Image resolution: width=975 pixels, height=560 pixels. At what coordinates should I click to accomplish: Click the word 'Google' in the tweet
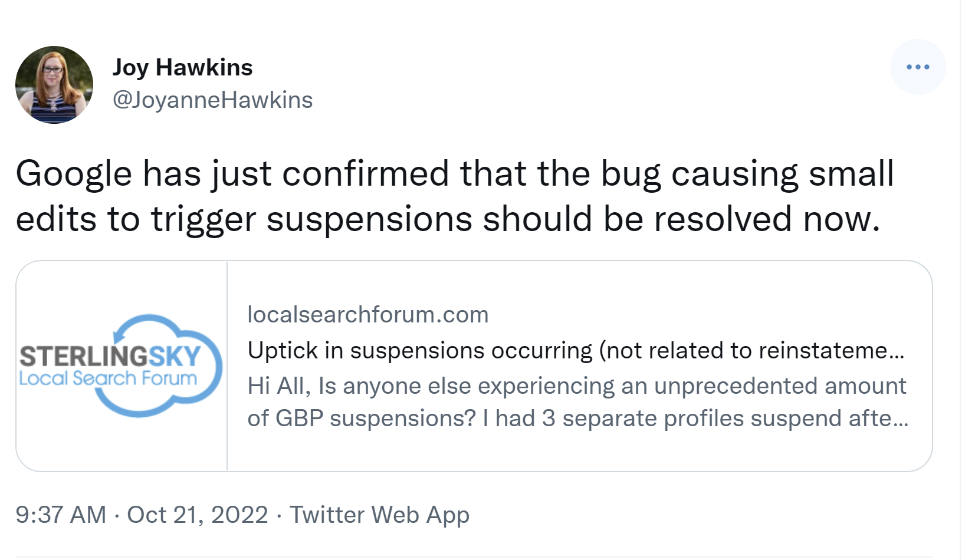tap(74, 174)
